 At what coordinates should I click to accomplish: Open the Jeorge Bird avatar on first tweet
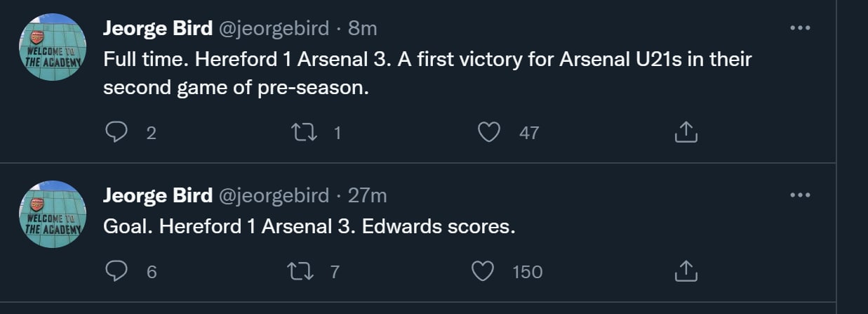click(51, 47)
